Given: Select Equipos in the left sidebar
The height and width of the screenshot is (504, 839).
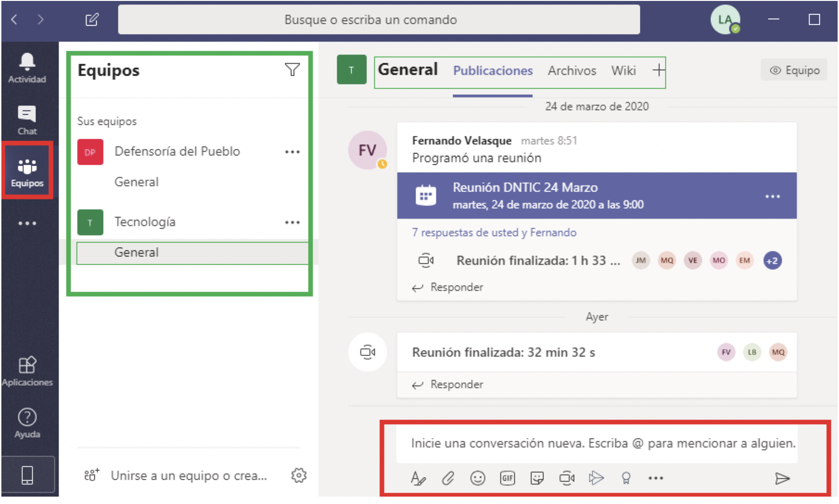Looking at the screenshot, I should coord(27,172).
